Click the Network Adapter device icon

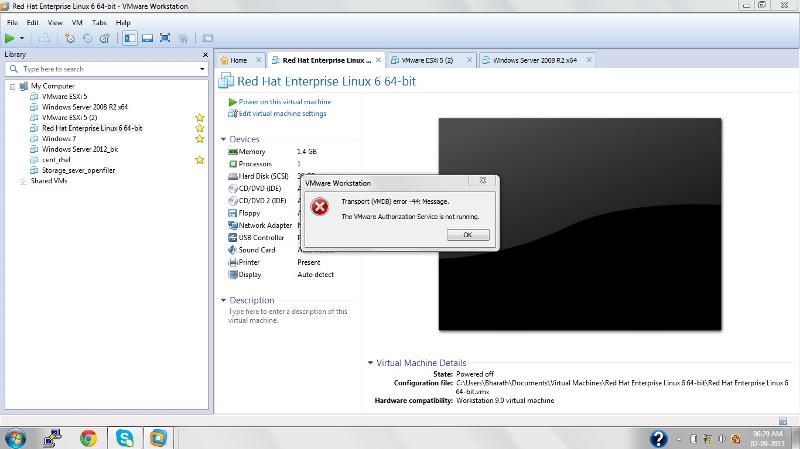point(233,225)
